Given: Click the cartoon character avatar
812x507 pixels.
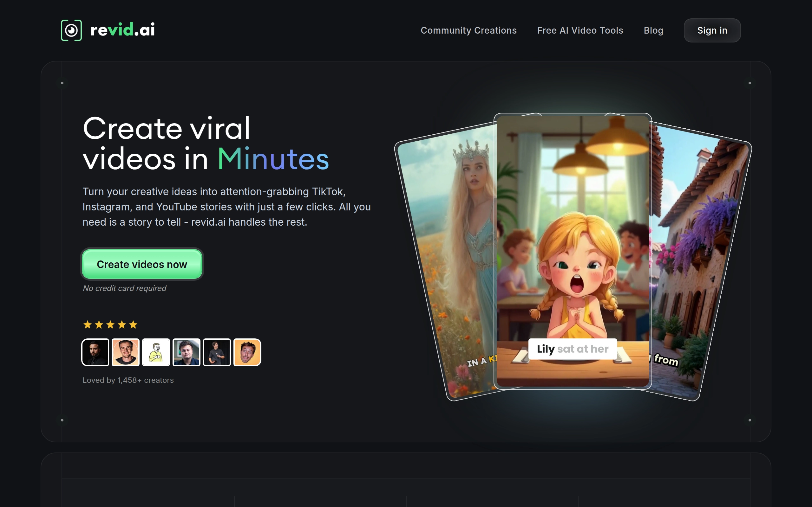Looking at the screenshot, I should pyautogui.click(x=156, y=352).
